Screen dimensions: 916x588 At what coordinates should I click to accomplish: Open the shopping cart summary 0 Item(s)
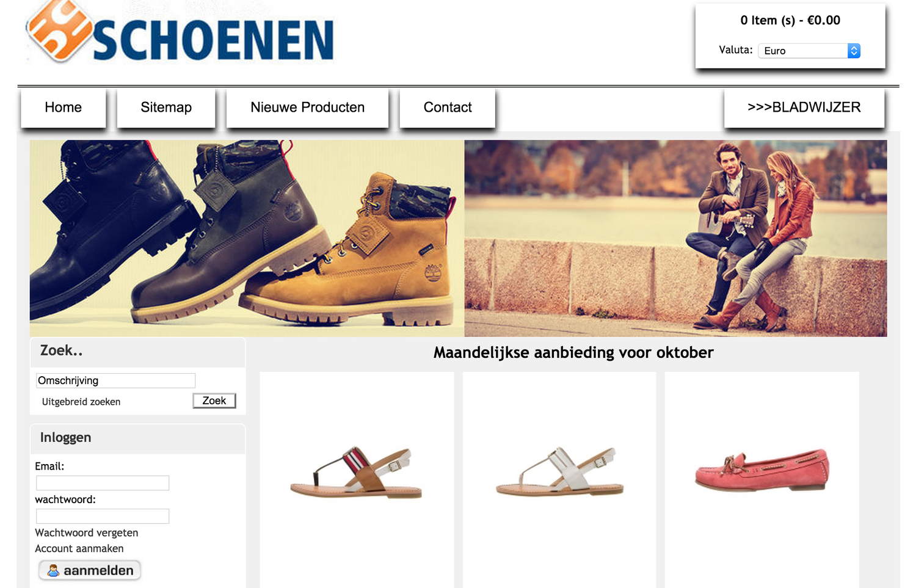[790, 20]
